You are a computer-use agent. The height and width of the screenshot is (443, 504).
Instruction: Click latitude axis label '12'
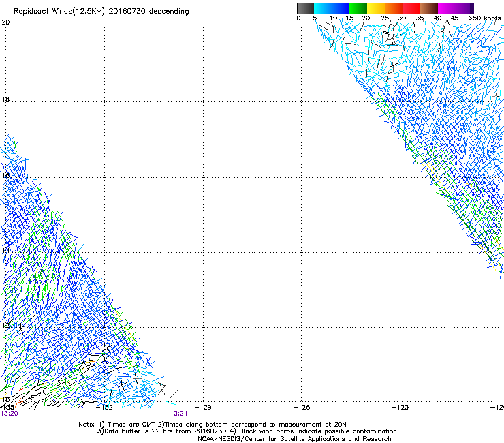click(5, 326)
